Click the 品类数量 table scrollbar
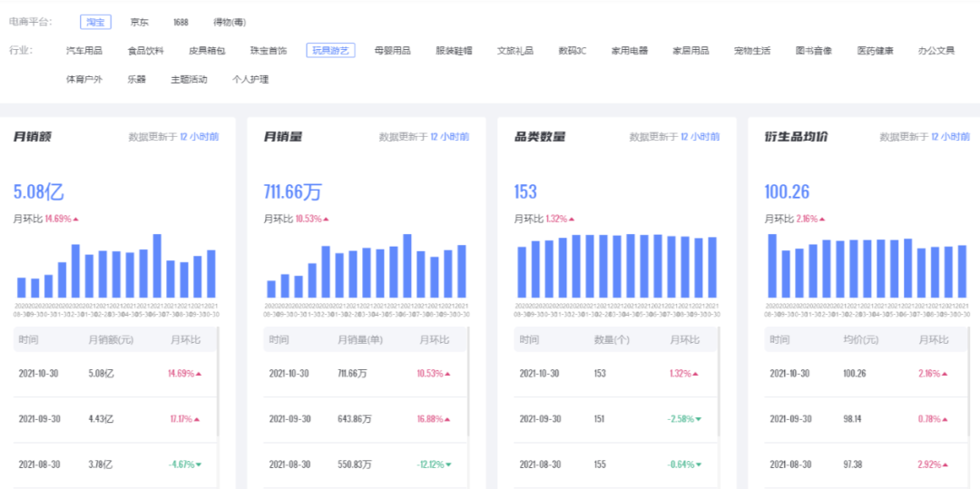 tap(719, 382)
